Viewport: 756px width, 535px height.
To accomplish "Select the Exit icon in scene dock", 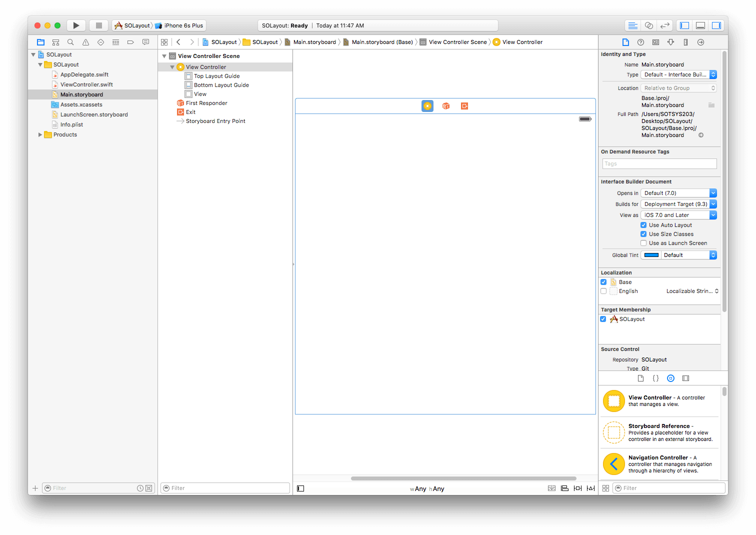I will (464, 106).
